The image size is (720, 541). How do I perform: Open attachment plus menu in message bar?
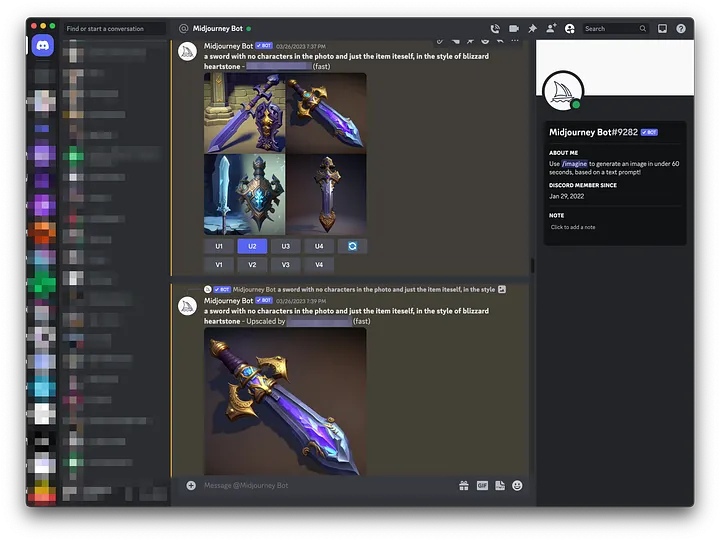tap(191, 485)
